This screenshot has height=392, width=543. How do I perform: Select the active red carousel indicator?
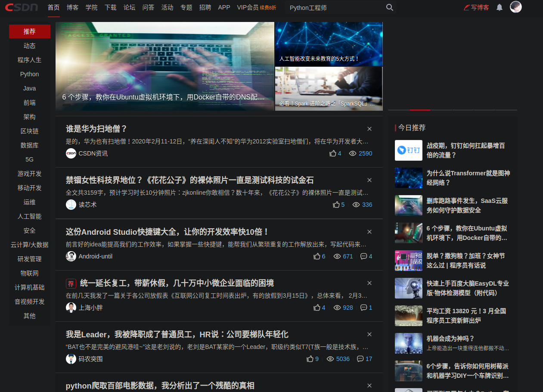point(420,110)
